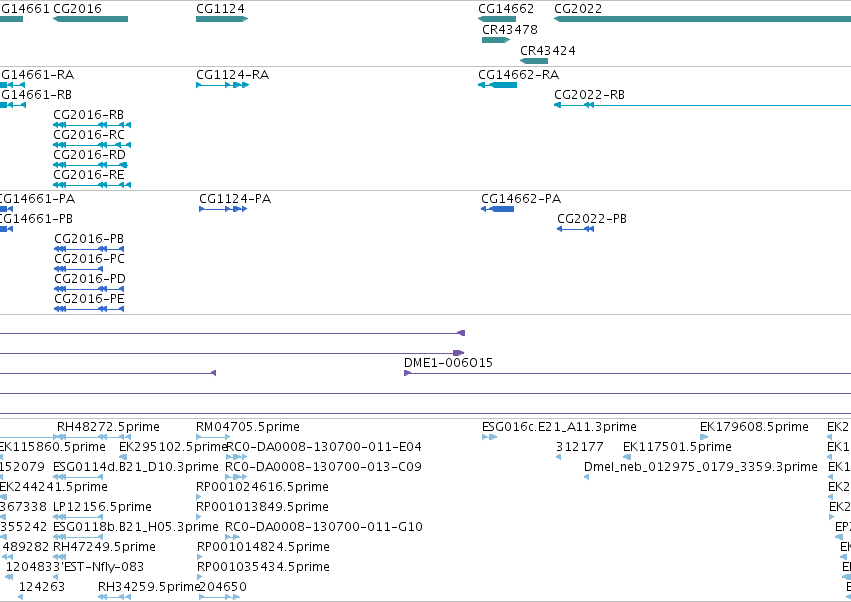Select clone RC0-DA0008-130700-011-G10
Viewport: 851px width, 602px height.
324,527
